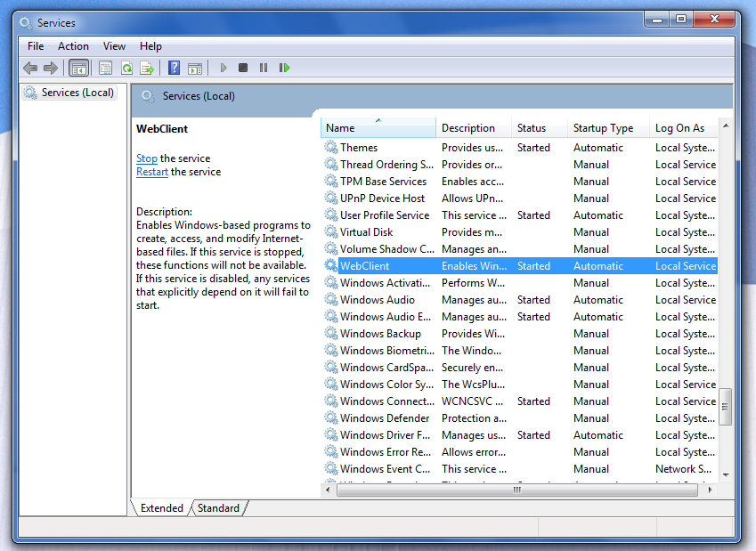Screen dimensions: 756x551
Task: Click gear icon next to Themes
Action: pos(330,147)
